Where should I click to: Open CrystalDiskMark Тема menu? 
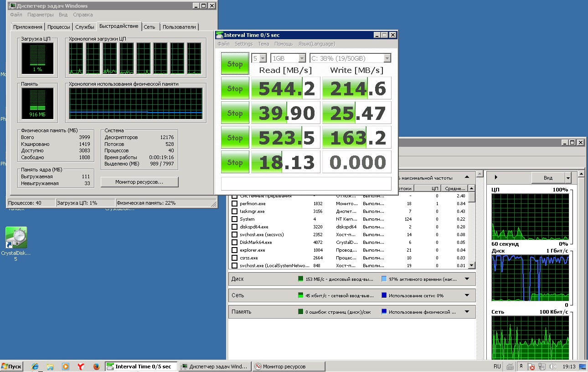(263, 44)
